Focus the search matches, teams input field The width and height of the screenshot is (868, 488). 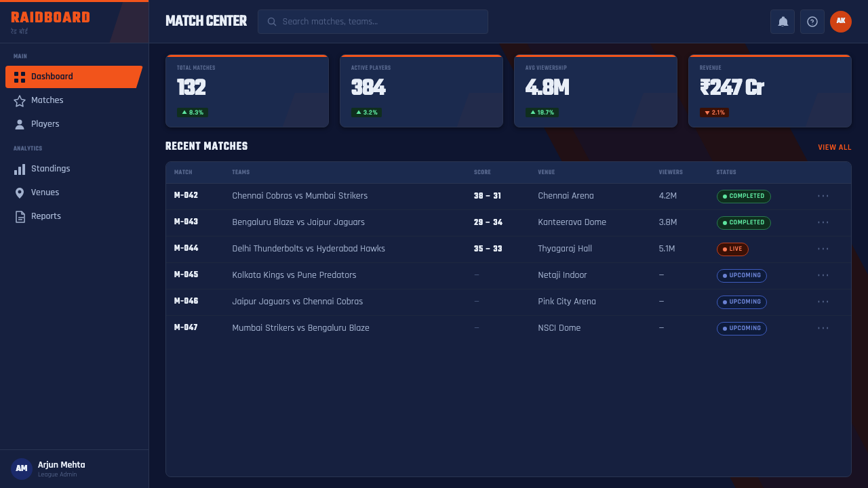(373, 22)
